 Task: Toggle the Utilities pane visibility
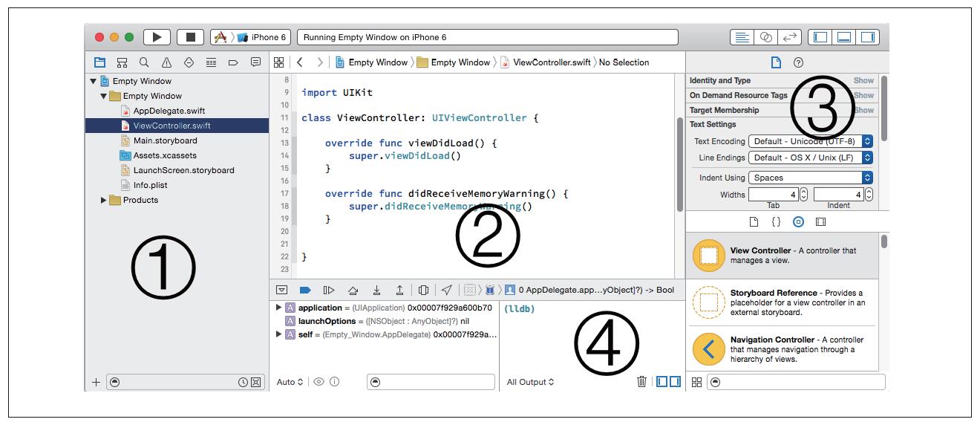coord(868,37)
